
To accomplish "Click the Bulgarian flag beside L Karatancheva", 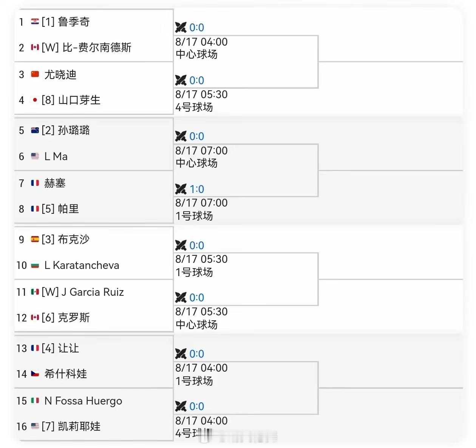I will click(x=35, y=265).
